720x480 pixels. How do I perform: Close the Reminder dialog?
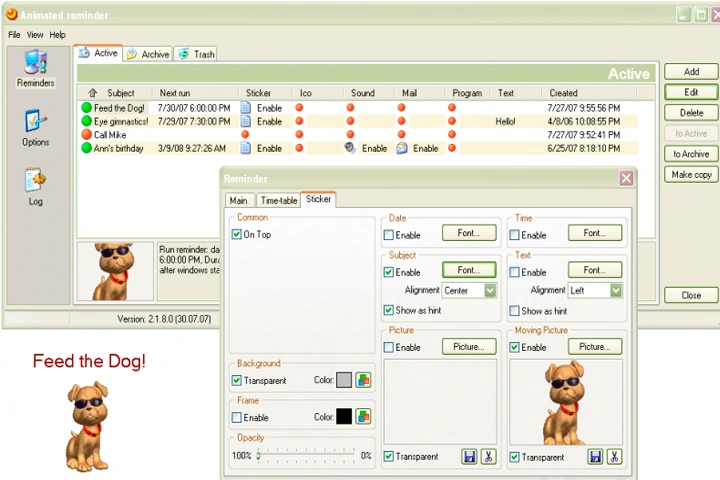click(x=626, y=178)
